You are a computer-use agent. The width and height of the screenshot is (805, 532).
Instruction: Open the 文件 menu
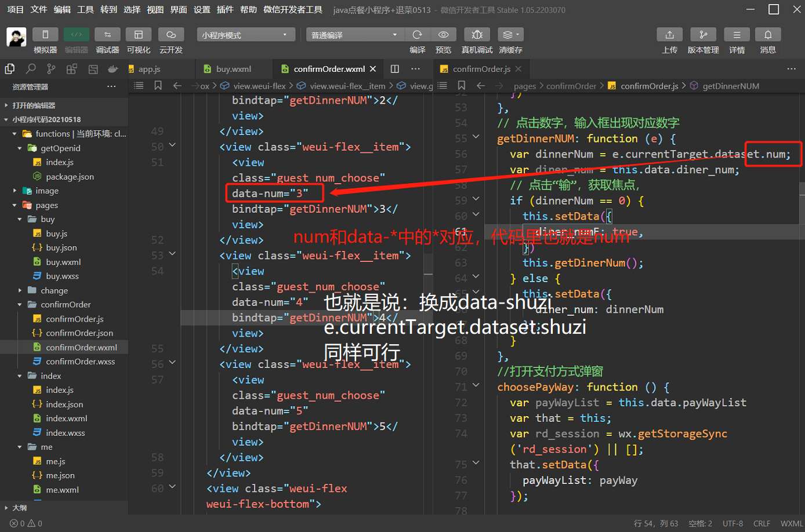point(39,10)
